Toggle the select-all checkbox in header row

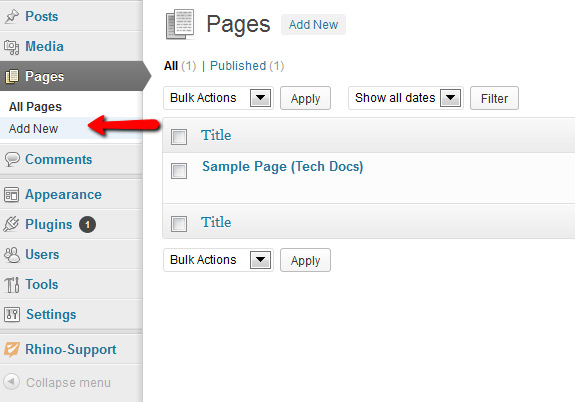point(179,137)
